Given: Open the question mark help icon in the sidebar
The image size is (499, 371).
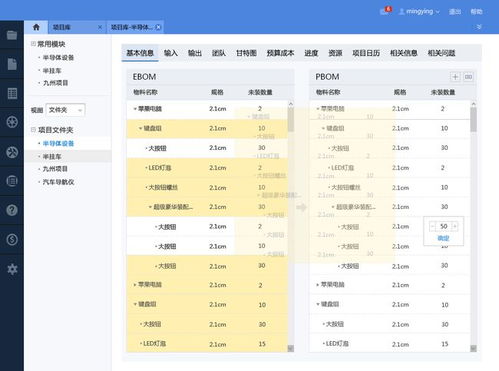Looking at the screenshot, I should click(12, 210).
